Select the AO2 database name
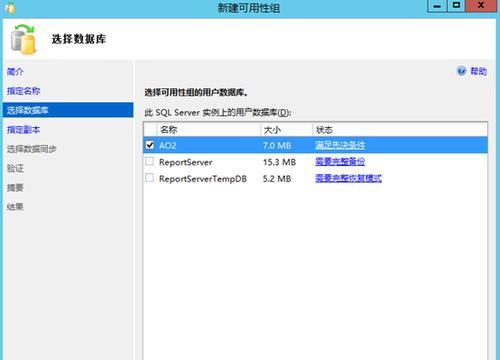The image size is (500, 360). tap(168, 145)
